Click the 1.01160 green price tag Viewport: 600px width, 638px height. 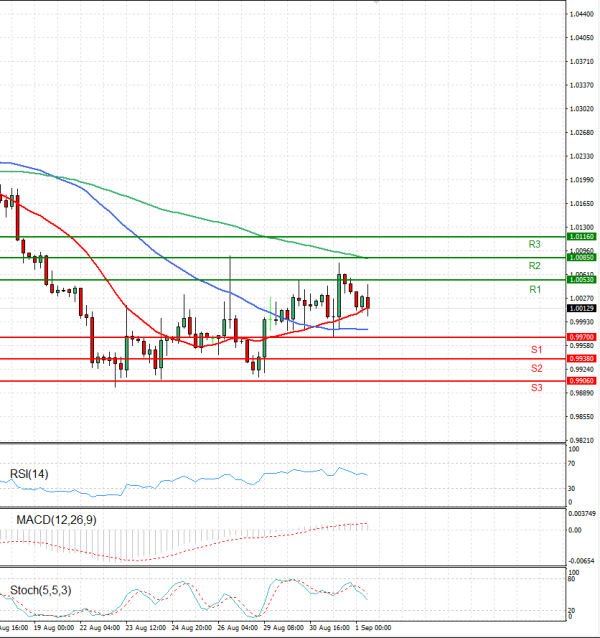click(581, 237)
